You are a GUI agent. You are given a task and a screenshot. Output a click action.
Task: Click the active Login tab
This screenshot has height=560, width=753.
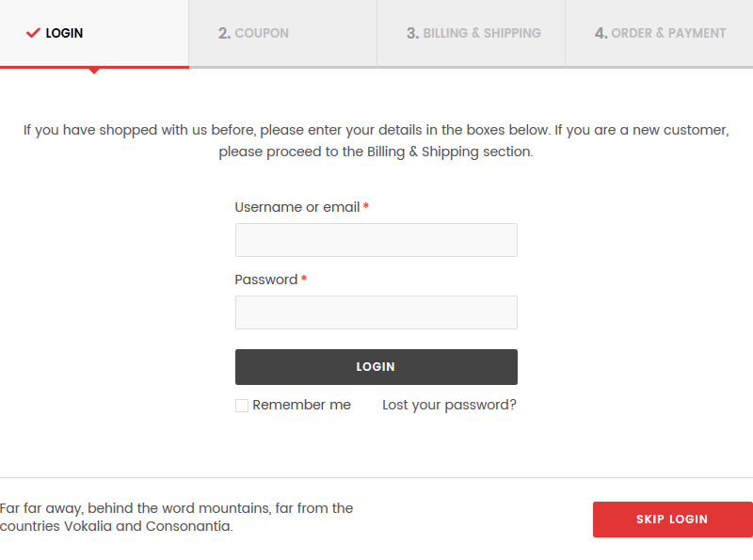tap(62, 33)
